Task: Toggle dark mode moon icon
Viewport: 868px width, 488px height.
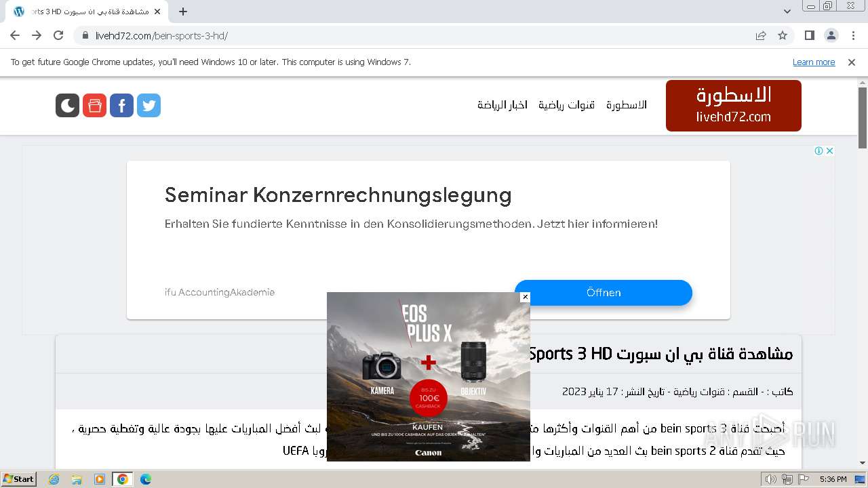Action: coord(67,105)
